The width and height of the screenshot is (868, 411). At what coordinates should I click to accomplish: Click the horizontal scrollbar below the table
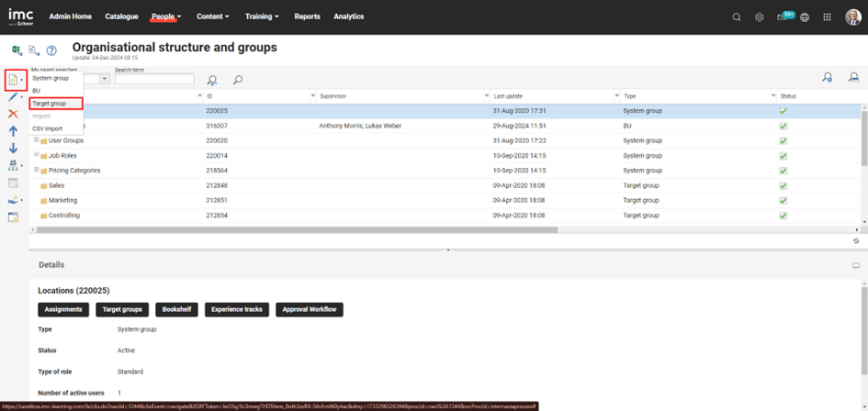(294, 230)
